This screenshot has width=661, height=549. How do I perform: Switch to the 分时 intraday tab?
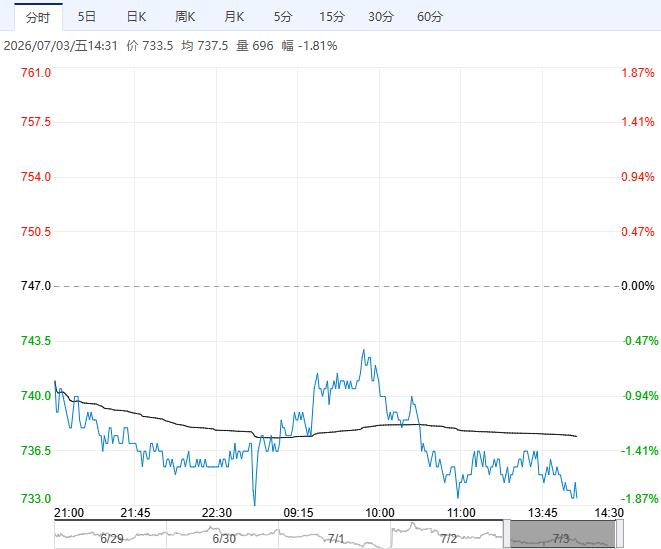38,17
